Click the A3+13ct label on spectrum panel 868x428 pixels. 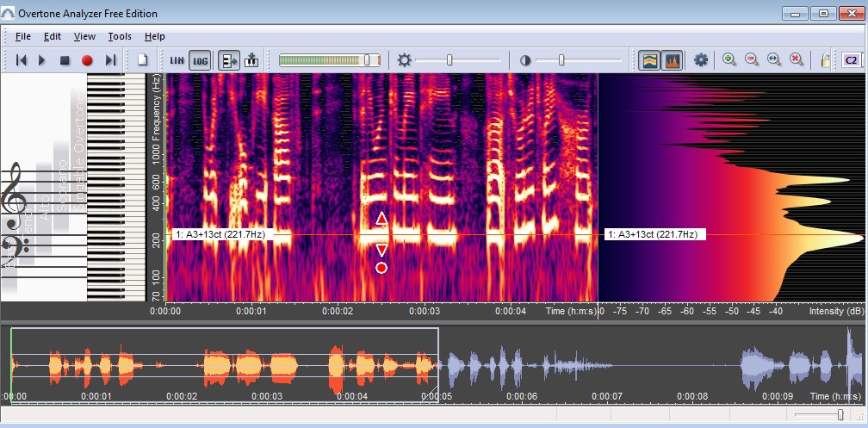[x=654, y=235]
